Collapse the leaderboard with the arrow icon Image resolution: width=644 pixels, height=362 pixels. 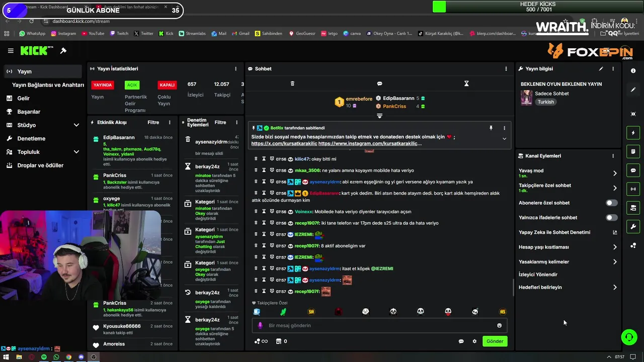(379, 116)
